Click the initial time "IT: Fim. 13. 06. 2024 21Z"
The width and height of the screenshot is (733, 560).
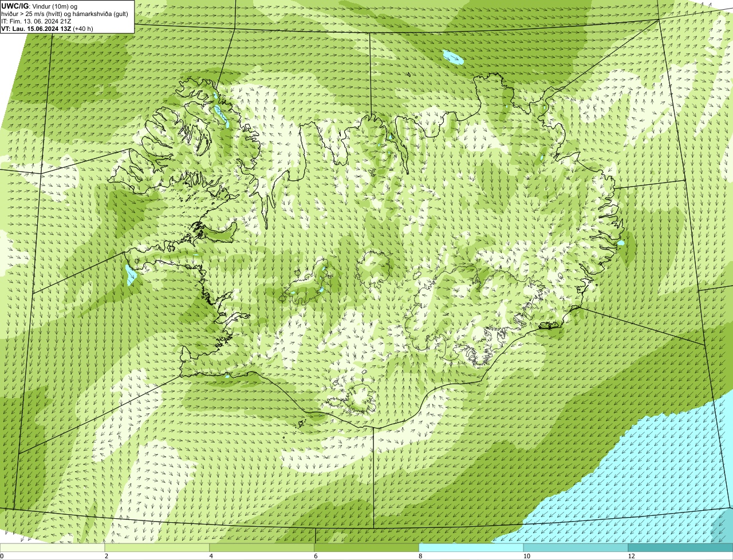pos(37,21)
